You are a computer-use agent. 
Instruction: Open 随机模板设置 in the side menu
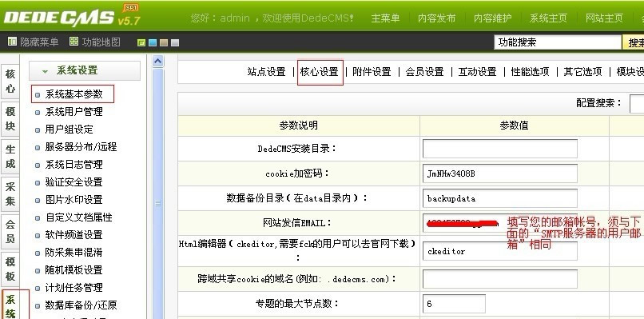pos(74,270)
